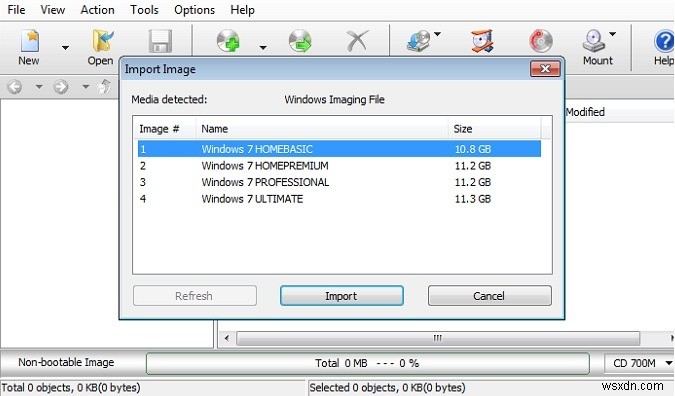Click the red Burn disc icon
This screenshot has height=396, width=675.
(541, 41)
